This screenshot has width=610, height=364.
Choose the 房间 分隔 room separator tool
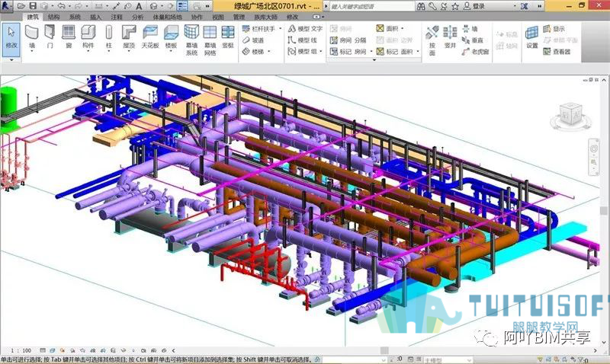coord(348,40)
